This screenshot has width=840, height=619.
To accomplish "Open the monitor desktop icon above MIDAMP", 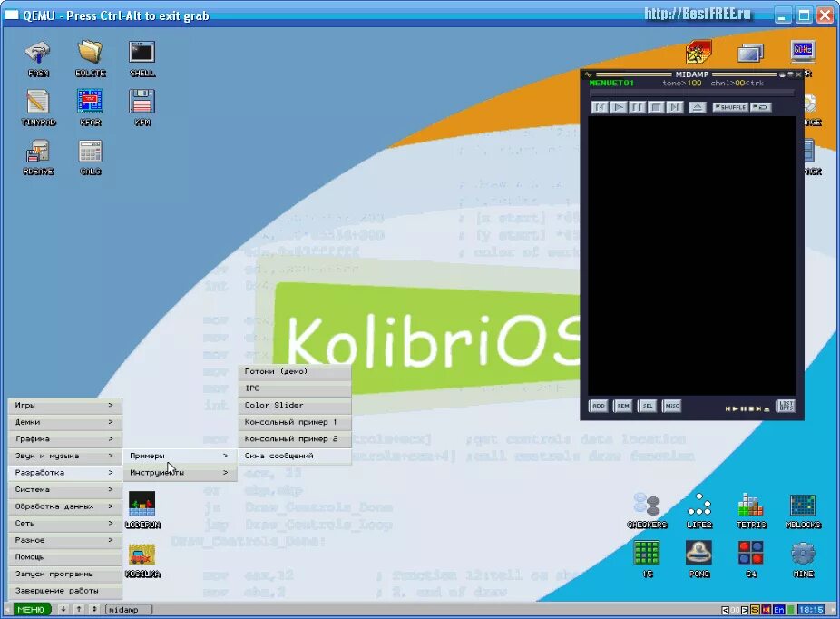I will (750, 53).
